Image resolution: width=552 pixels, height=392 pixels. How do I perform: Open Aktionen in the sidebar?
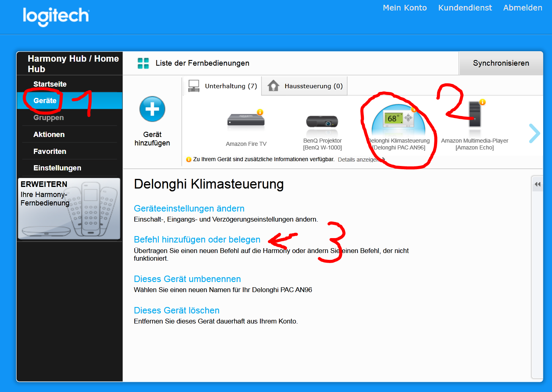click(49, 135)
